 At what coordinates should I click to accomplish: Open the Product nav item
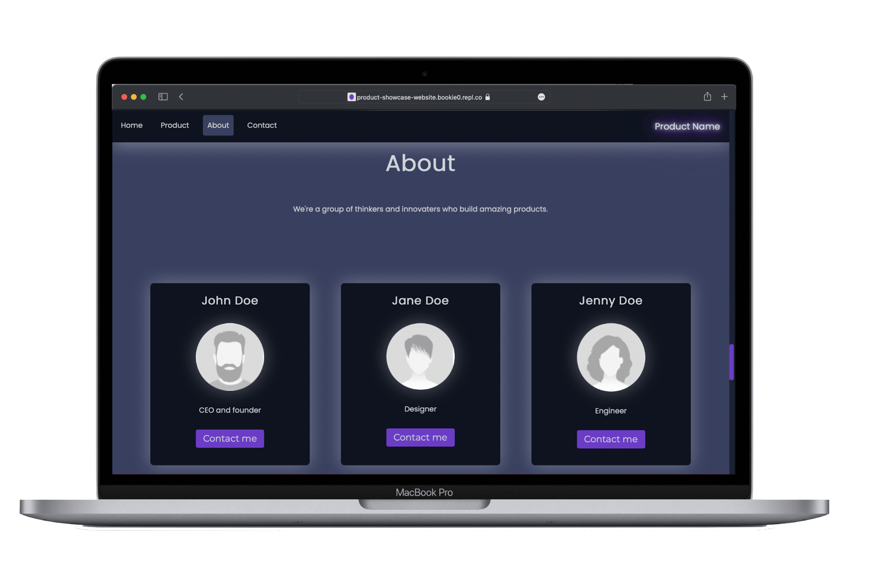click(174, 125)
